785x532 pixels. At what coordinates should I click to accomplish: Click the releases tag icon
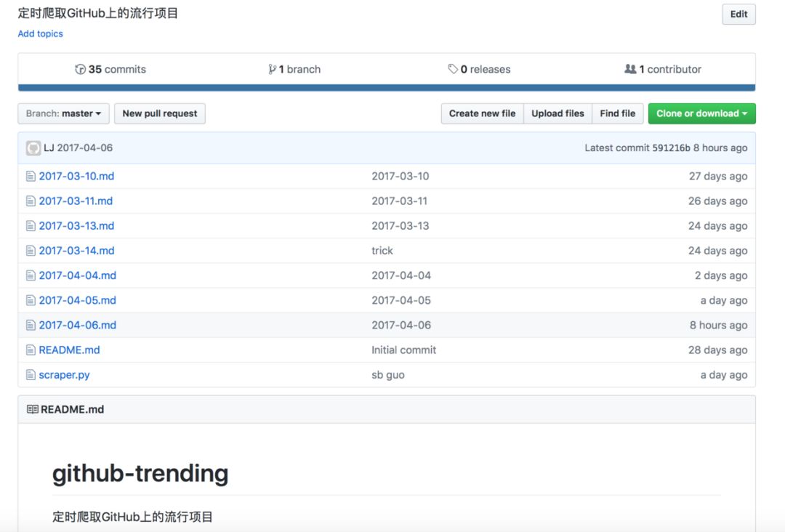[x=453, y=69]
